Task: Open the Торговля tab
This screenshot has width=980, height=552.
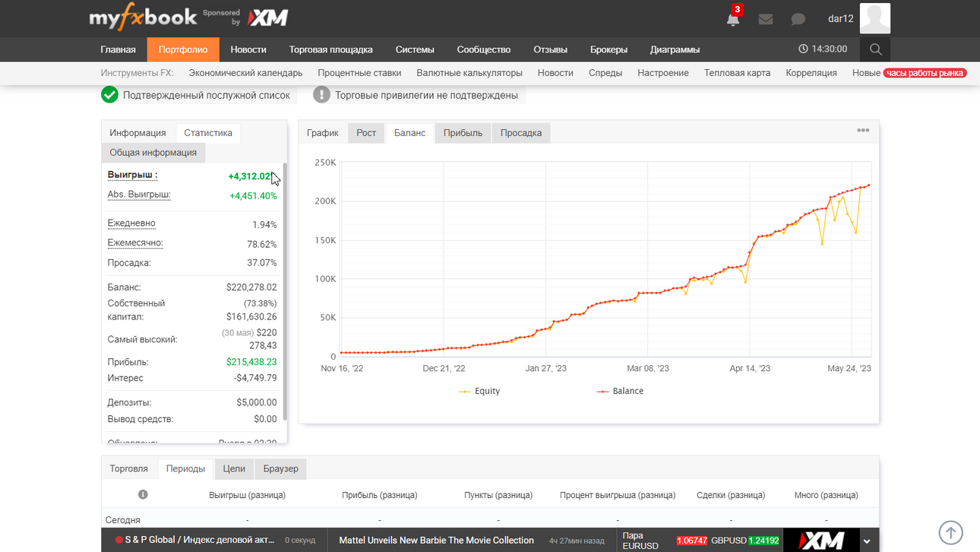Action: click(x=129, y=468)
